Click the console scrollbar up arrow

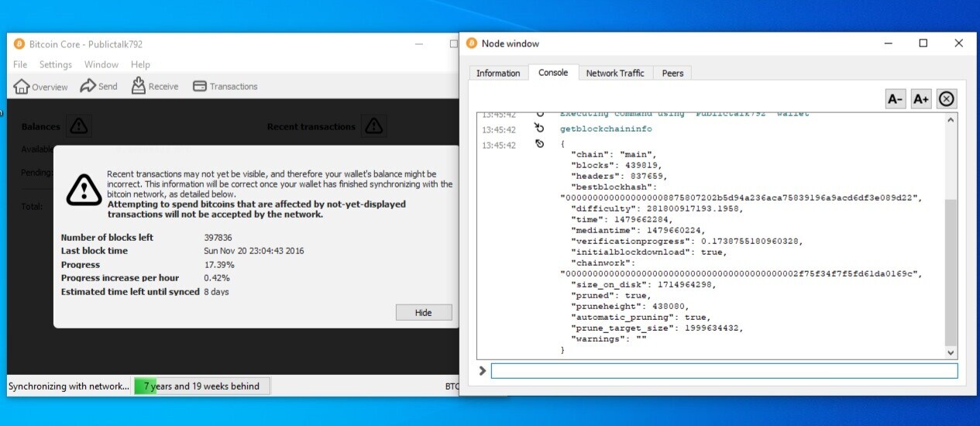(951, 120)
